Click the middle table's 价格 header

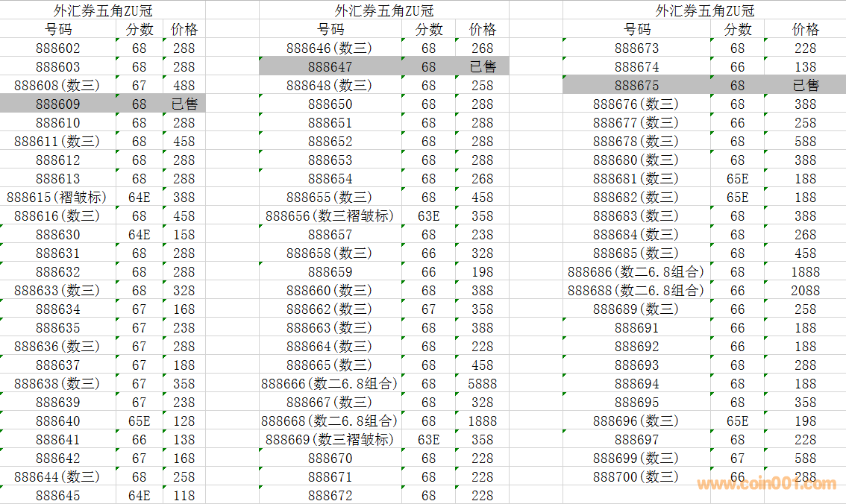[x=483, y=30]
